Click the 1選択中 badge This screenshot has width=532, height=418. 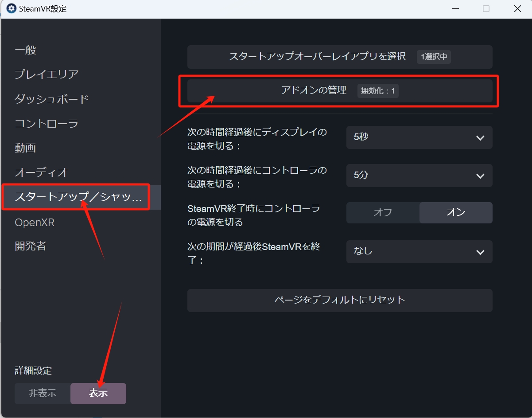(x=434, y=57)
